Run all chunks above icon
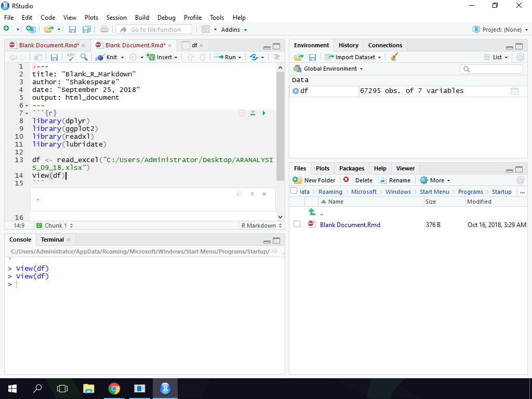Screen dimensions: 532x399 click(253, 113)
